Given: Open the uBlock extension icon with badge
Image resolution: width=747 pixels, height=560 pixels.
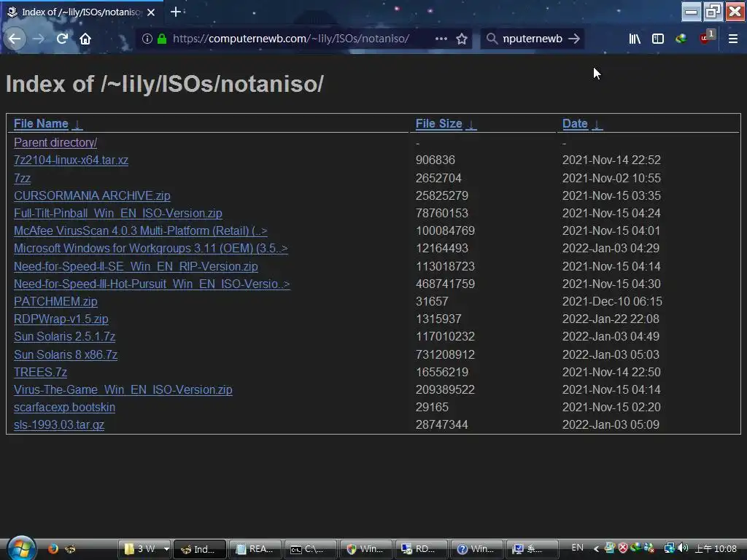Looking at the screenshot, I should (x=706, y=37).
